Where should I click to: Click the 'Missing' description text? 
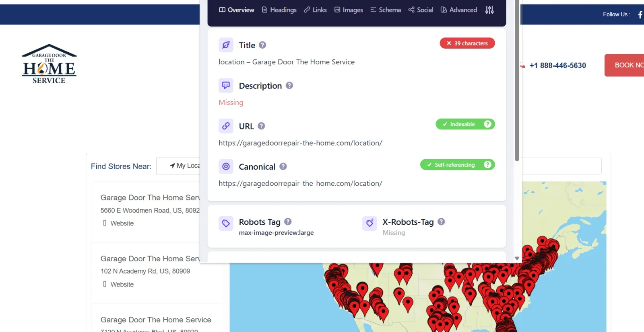[231, 102]
